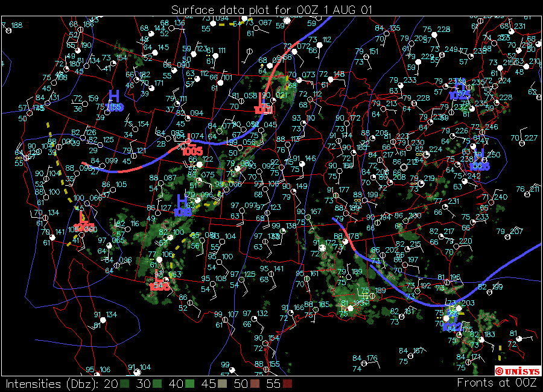Click the 20 Dbz intensity swatch

[x=124, y=384]
